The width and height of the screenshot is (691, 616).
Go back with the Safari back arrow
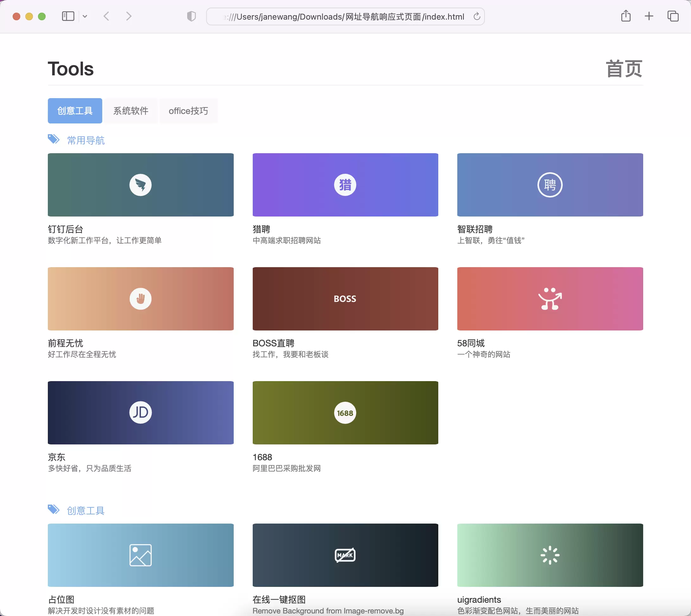106,16
